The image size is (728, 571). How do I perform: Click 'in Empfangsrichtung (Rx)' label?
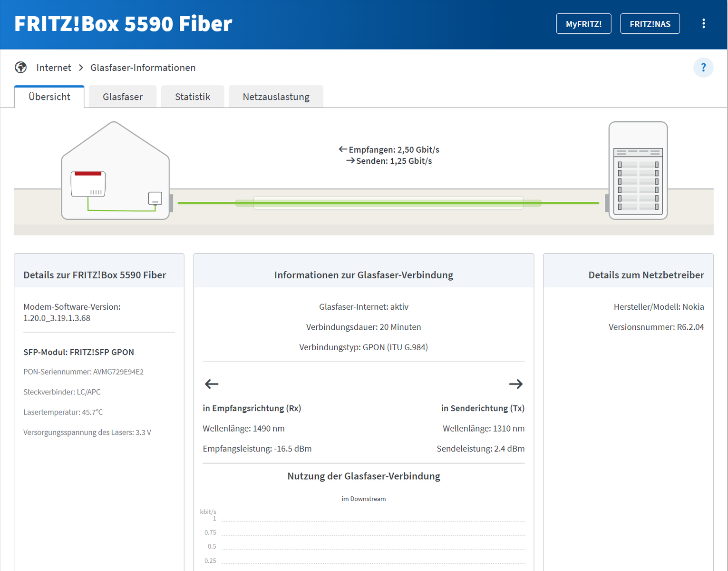[252, 408]
